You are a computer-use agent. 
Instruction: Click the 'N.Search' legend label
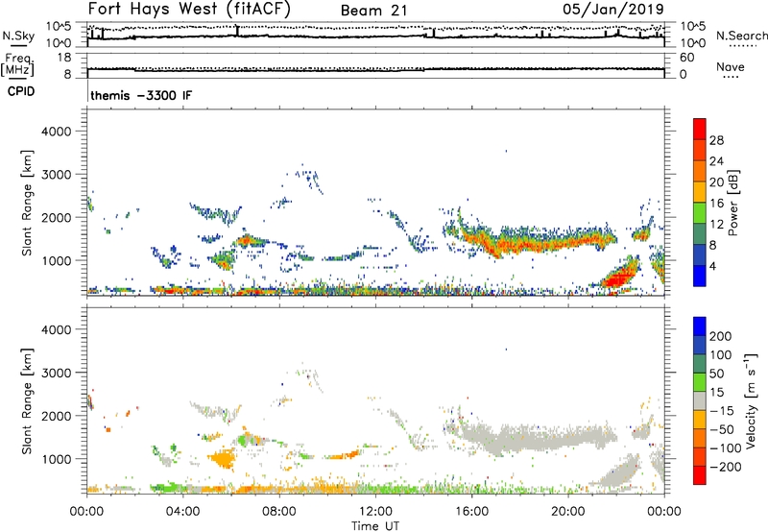741,36
